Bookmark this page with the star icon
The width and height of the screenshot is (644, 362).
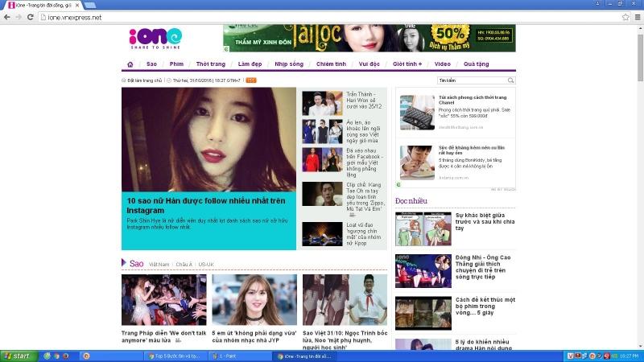tap(625, 17)
